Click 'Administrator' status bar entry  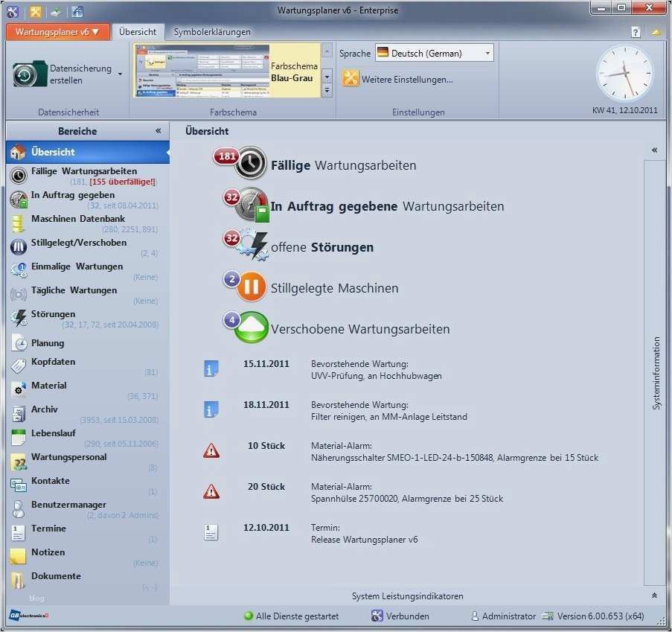(x=503, y=616)
